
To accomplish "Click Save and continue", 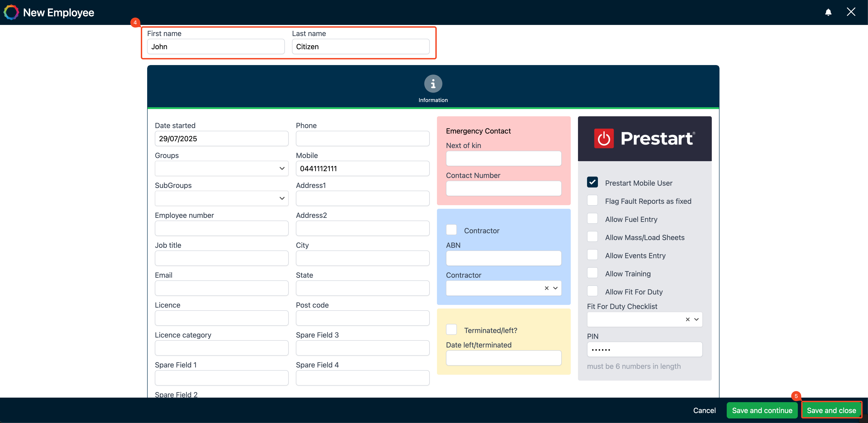I will 762,410.
